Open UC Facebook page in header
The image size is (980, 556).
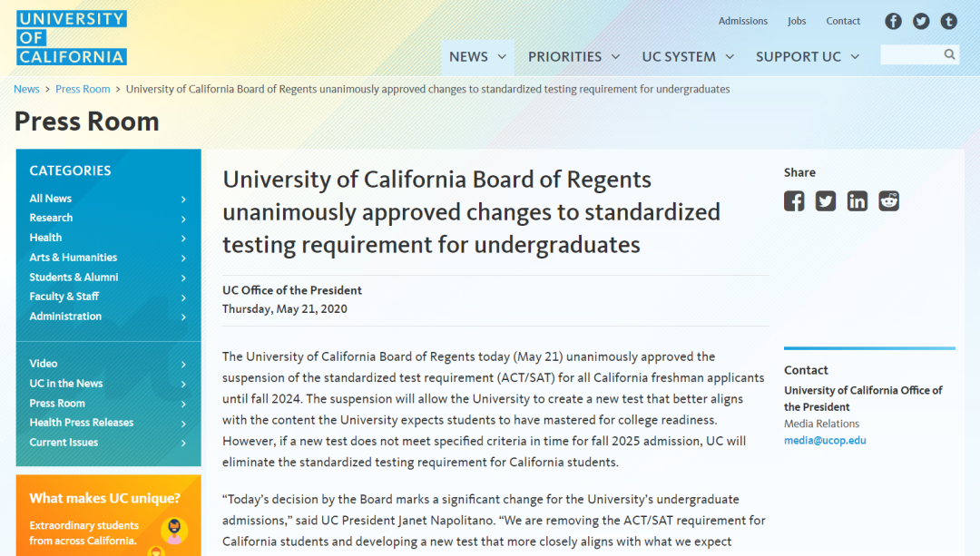894,21
